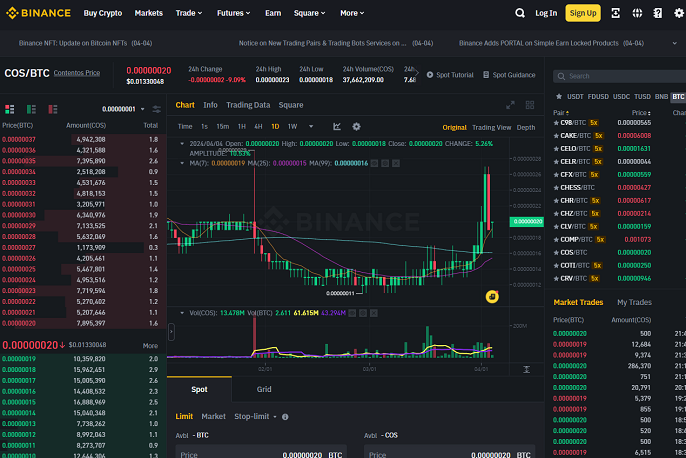
Task: Click the yellow floating chart assistant icon
Action: 492,297
